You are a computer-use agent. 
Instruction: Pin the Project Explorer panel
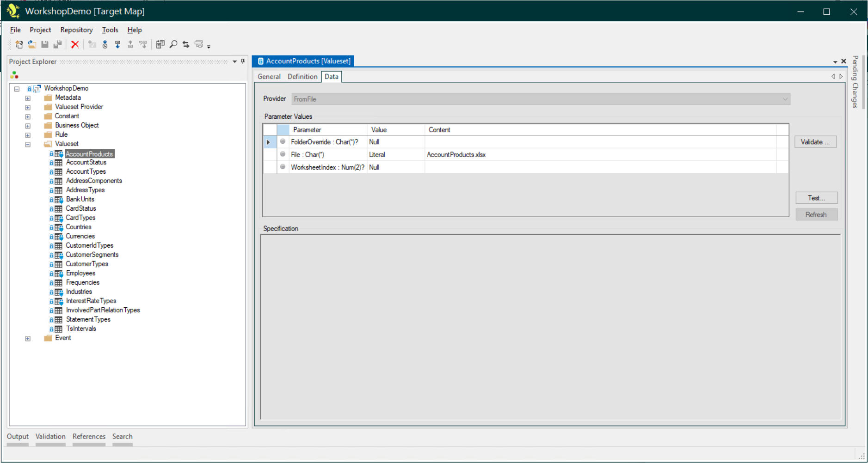242,61
